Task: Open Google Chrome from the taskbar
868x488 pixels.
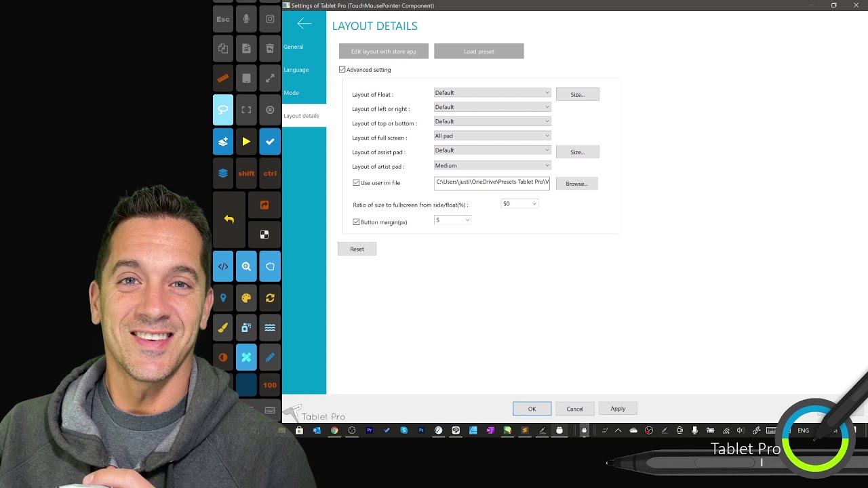Action: click(x=334, y=430)
